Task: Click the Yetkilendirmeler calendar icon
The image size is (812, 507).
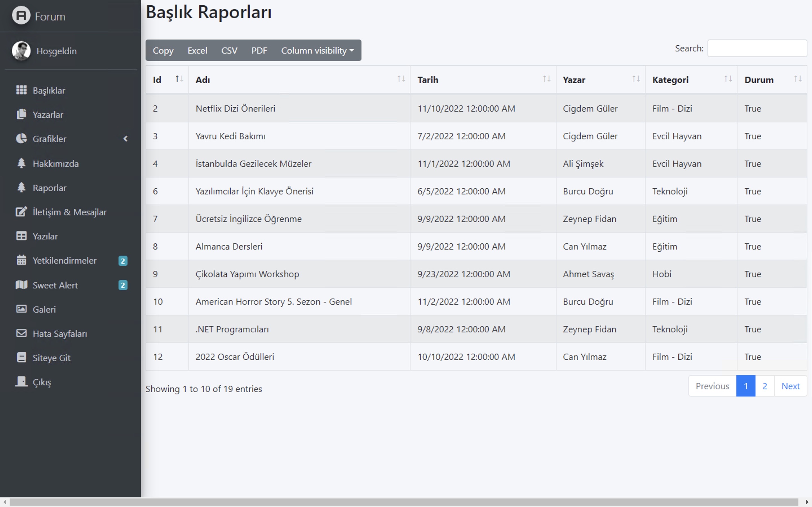Action: coord(21,260)
